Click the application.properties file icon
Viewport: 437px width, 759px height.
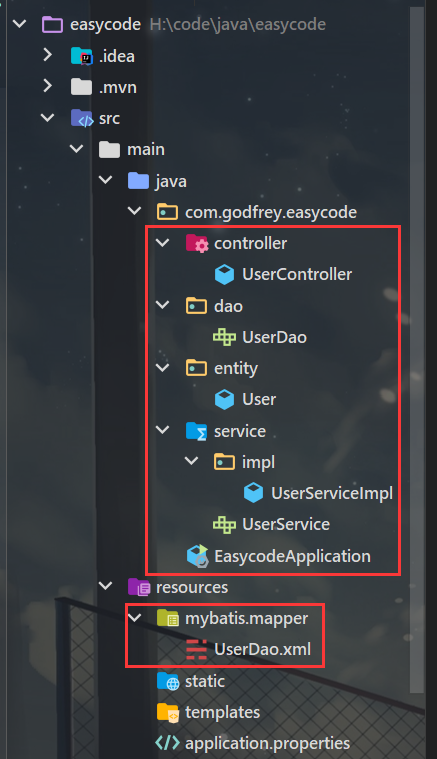pos(167,743)
